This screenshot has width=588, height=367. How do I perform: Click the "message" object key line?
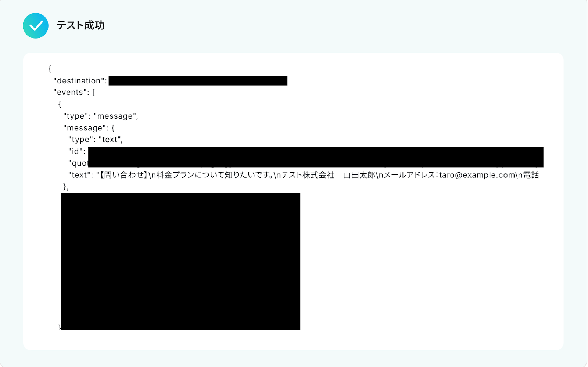89,128
